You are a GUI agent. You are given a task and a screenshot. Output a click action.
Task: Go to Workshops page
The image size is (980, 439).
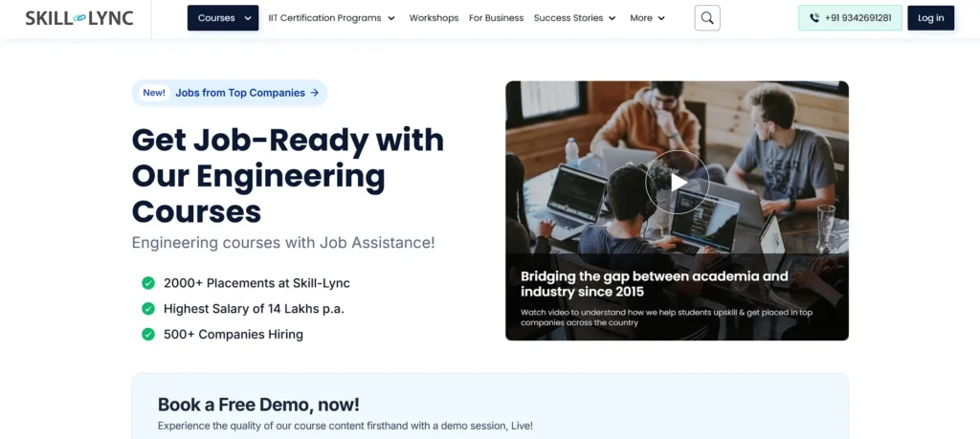point(434,18)
